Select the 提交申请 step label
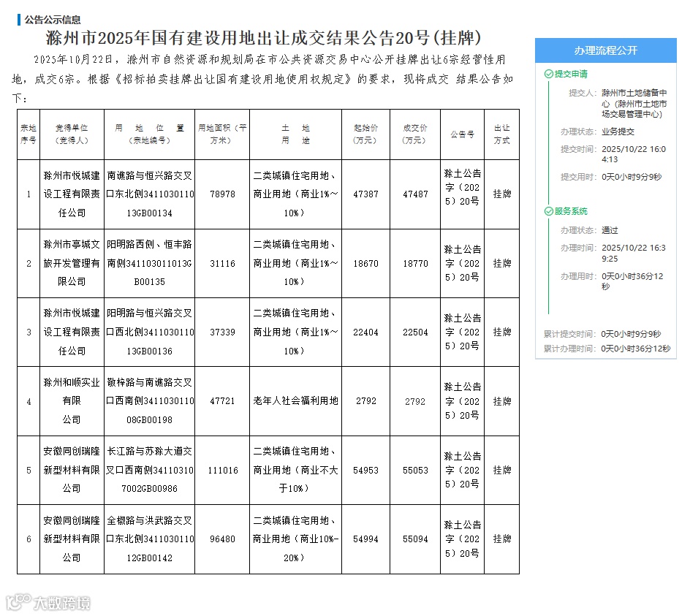This screenshot has height=616, width=690. [571, 74]
